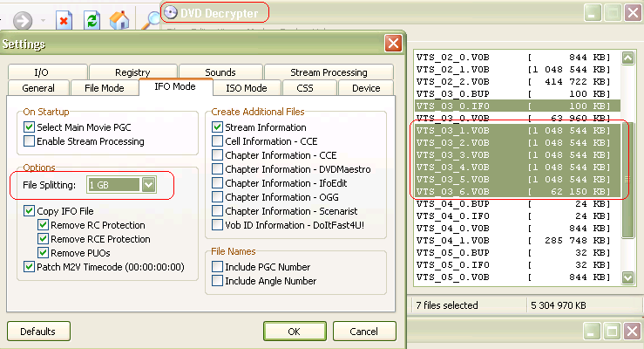The image size is (644, 349).
Task: Open the File Splitting dropdown
Action: coord(149,185)
